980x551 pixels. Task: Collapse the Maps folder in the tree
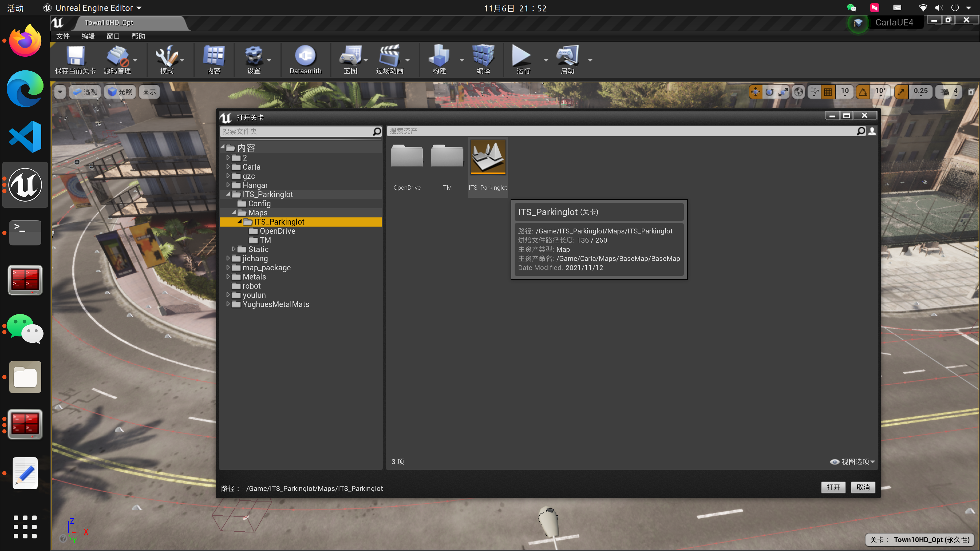click(x=234, y=213)
